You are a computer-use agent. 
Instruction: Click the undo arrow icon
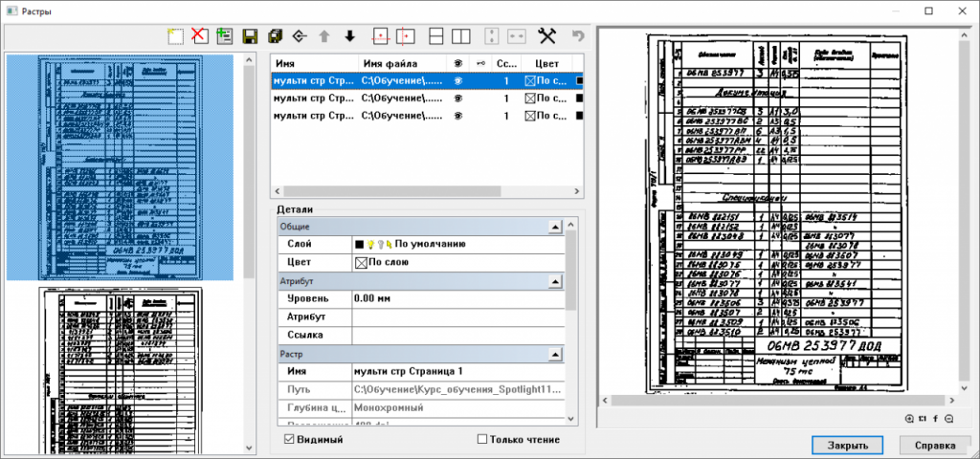click(x=578, y=36)
